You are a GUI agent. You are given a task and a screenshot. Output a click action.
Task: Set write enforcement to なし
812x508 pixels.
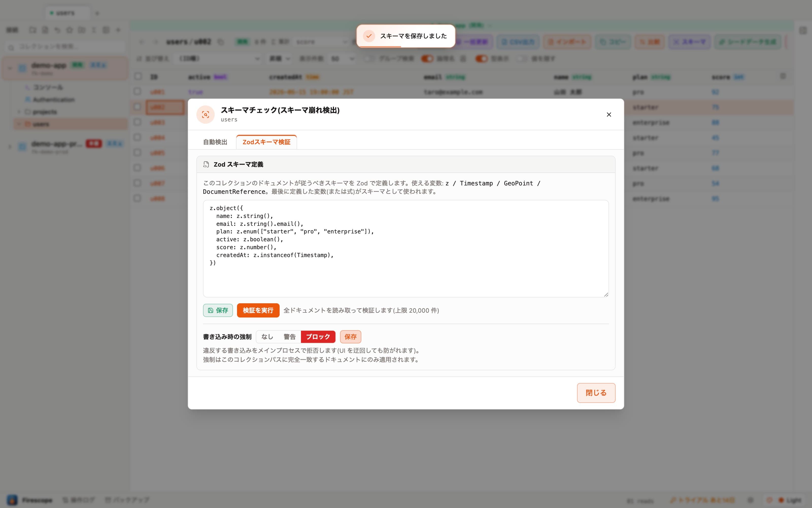pyautogui.click(x=267, y=337)
